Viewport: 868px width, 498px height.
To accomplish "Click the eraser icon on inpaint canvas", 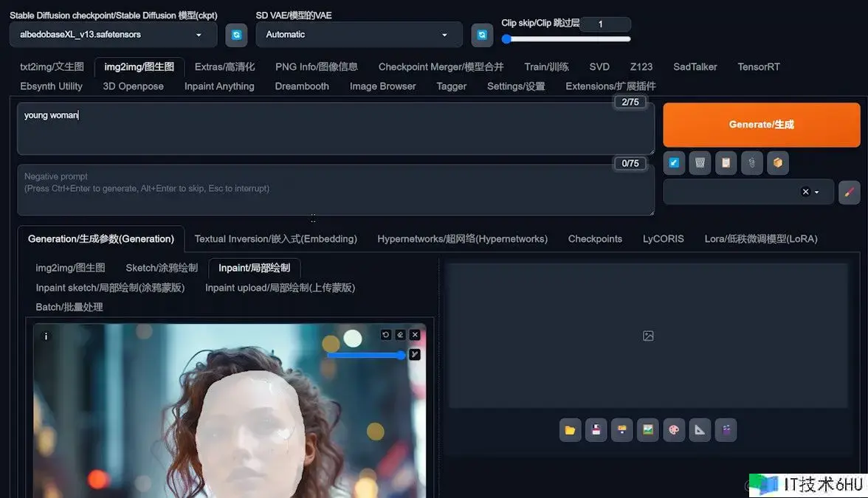I will [400, 335].
